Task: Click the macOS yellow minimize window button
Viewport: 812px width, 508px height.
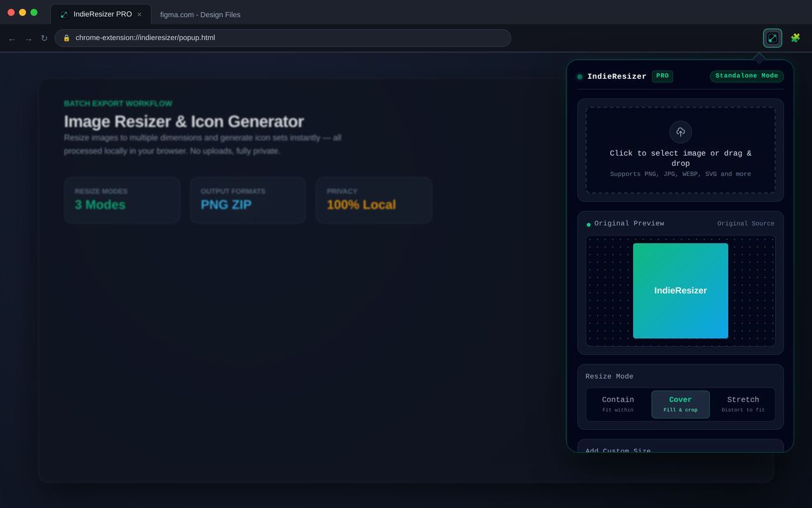Action: (22, 12)
